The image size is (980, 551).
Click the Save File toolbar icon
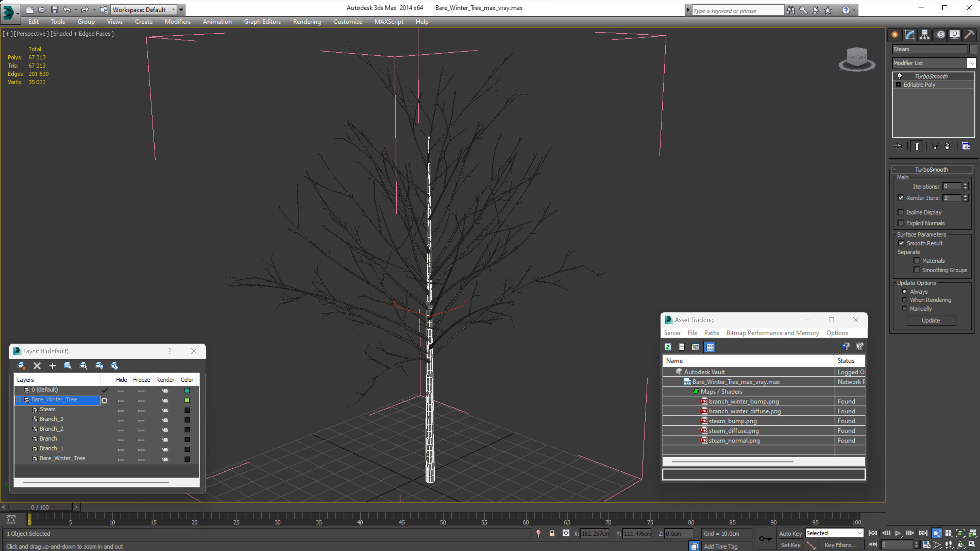coord(54,10)
